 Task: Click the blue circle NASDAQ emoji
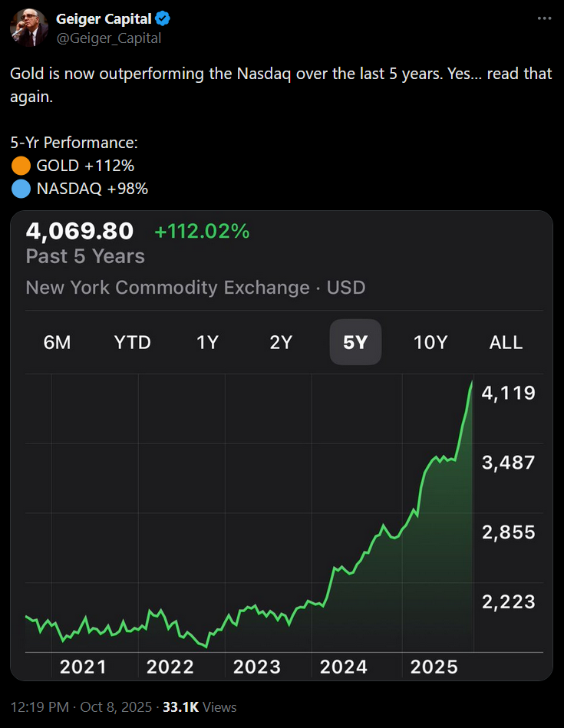(x=21, y=188)
